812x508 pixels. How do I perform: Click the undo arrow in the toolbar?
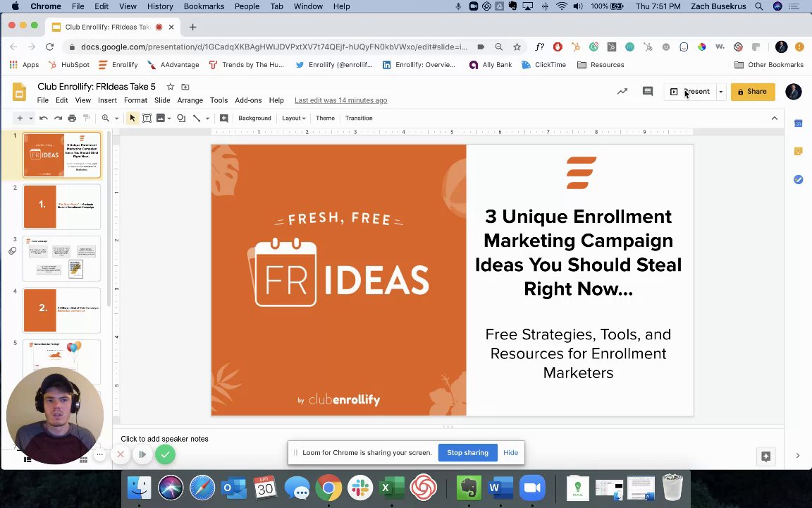coord(44,119)
